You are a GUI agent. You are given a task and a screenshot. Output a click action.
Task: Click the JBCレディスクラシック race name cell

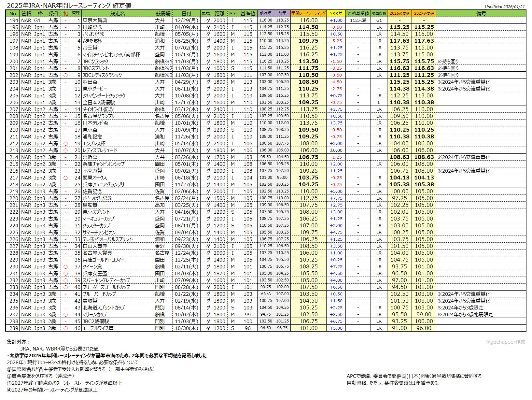[x=102, y=75]
